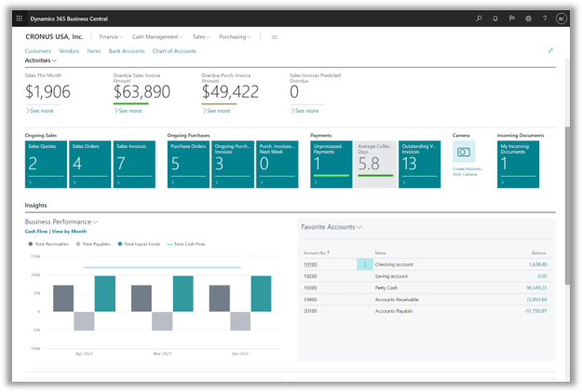Image resolution: width=582 pixels, height=392 pixels.
Task: Open row options dots for account 10100
Action: point(365,264)
